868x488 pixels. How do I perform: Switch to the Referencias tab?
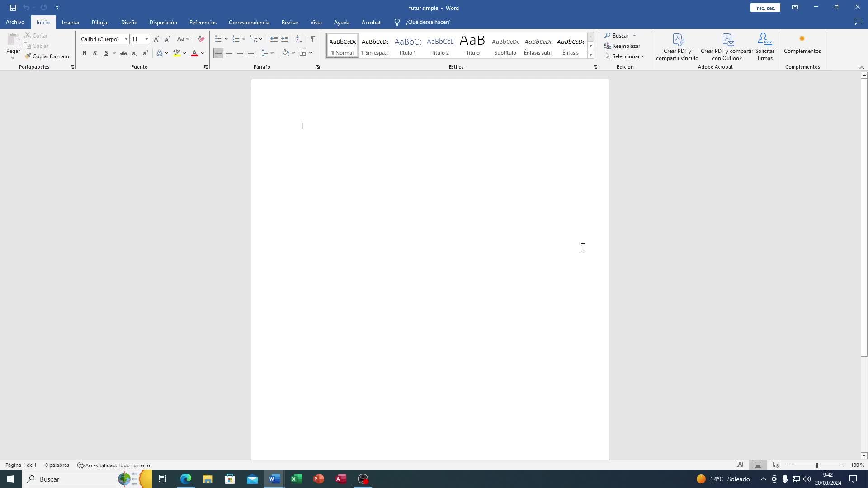[203, 22]
